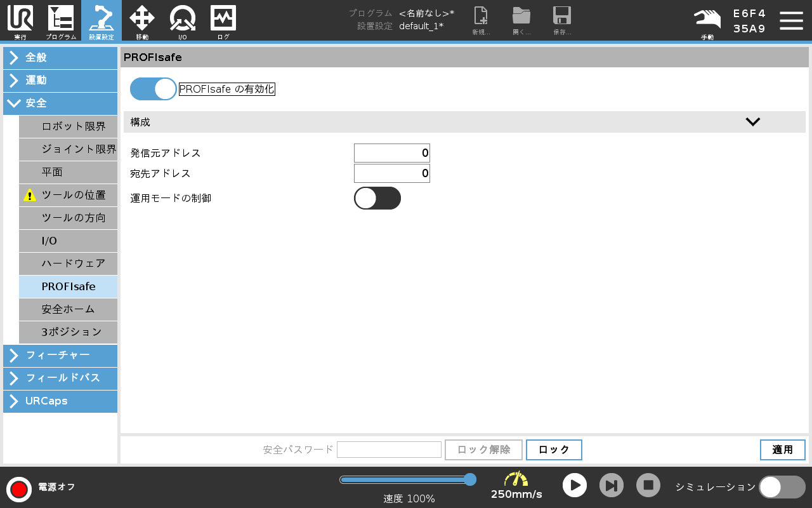Expand the 全般 sidebar section
This screenshot has height=508, width=812.
click(x=60, y=58)
